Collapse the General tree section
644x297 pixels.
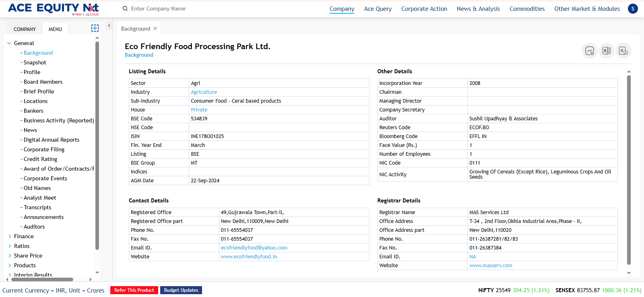click(x=9, y=43)
